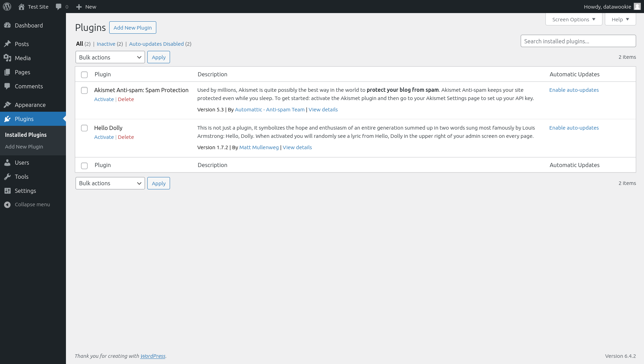The height and width of the screenshot is (364, 644).
Task: Expand the Help panel
Action: point(620,19)
